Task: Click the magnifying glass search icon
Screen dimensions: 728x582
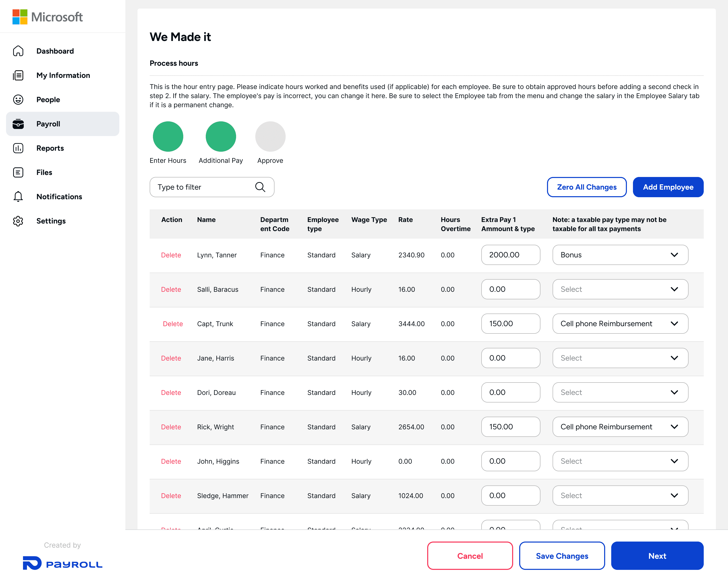Action: coord(260,187)
